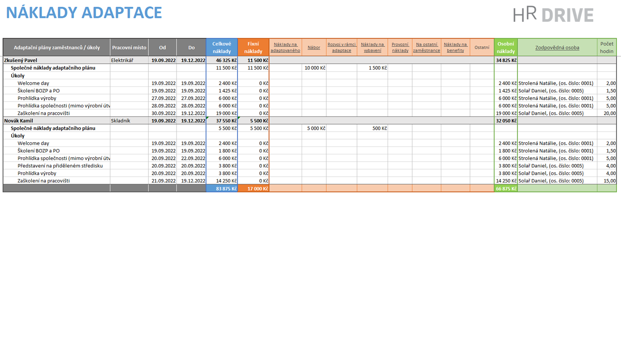Select the Náklady na adaptovaného header link
The width and height of the screenshot is (621, 364).
pyautogui.click(x=285, y=47)
